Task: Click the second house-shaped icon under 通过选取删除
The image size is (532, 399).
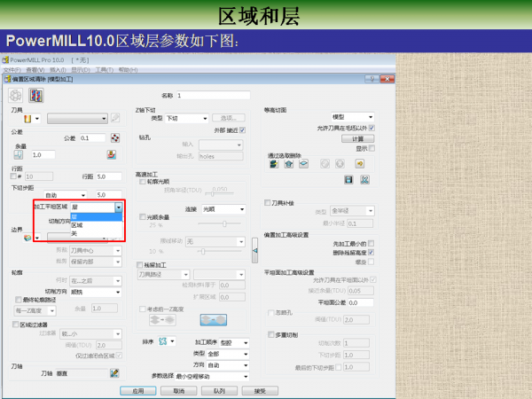Action: (x=289, y=164)
